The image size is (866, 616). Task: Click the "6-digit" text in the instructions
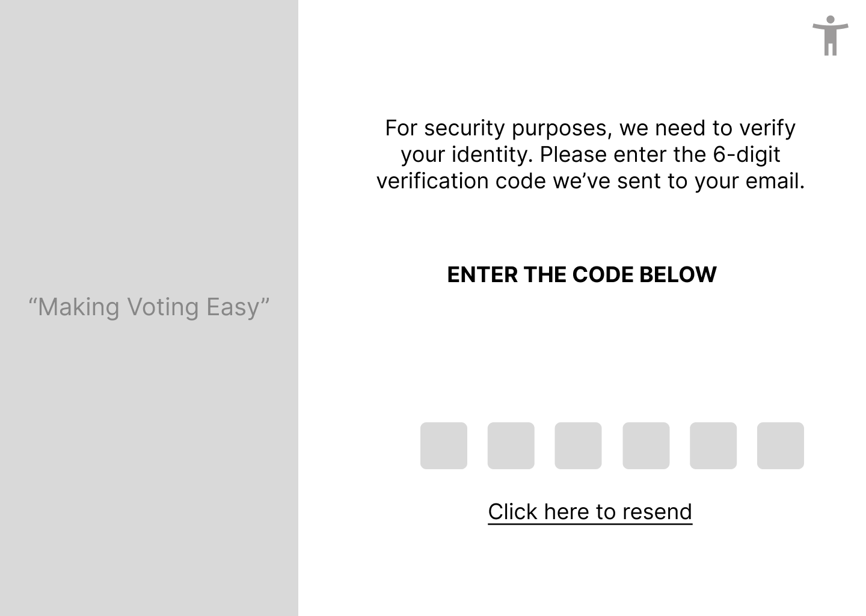point(746,155)
